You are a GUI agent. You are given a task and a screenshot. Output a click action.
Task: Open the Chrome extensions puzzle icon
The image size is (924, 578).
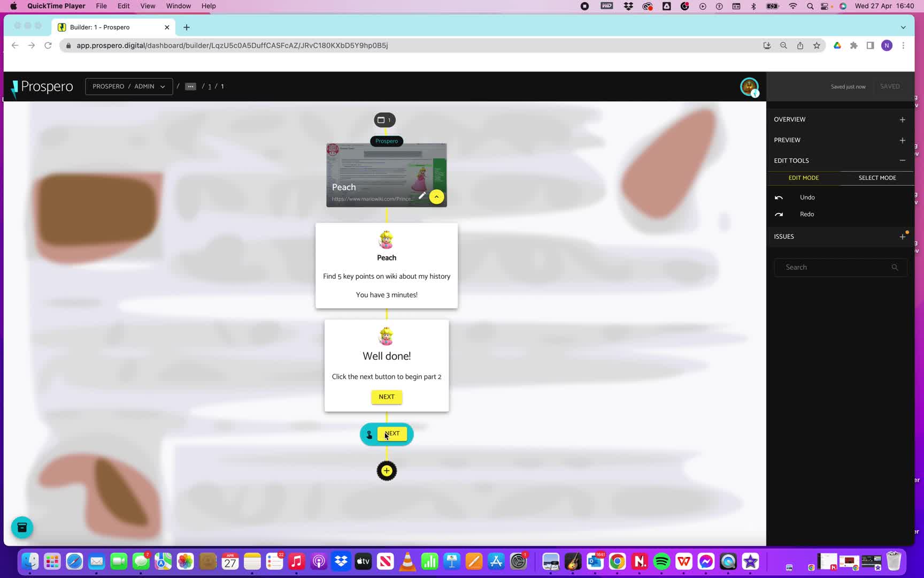854,45
